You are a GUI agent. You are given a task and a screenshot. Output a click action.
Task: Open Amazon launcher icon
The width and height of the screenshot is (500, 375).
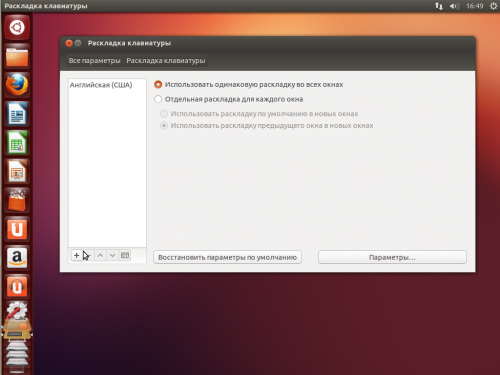tap(17, 258)
